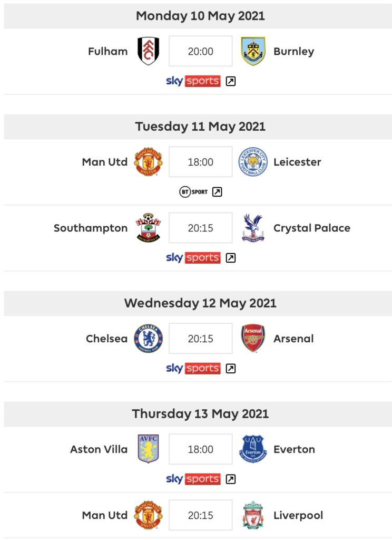This screenshot has width=392, height=540.
Task: Open Sky Sports external link for Fulham match
Action: click(231, 81)
